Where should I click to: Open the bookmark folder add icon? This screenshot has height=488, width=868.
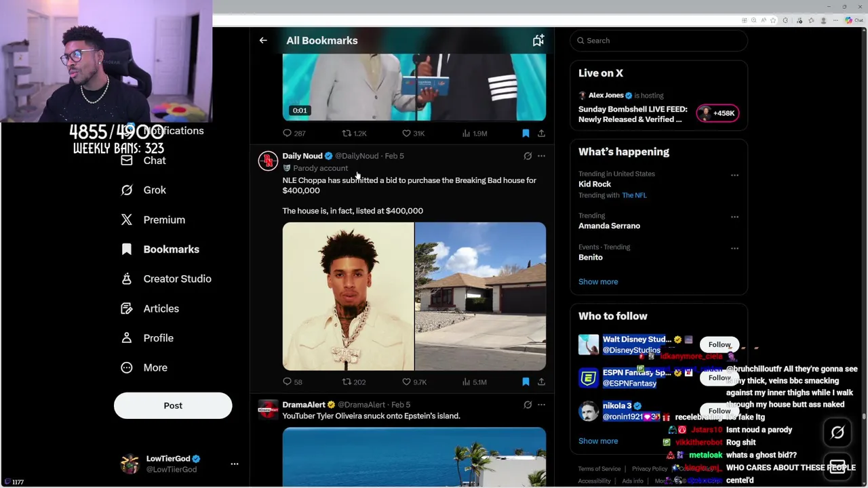(538, 41)
